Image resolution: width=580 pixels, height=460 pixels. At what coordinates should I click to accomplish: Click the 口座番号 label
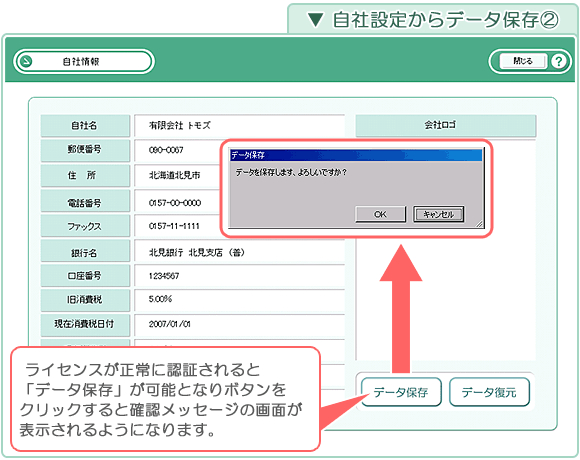coord(85,276)
